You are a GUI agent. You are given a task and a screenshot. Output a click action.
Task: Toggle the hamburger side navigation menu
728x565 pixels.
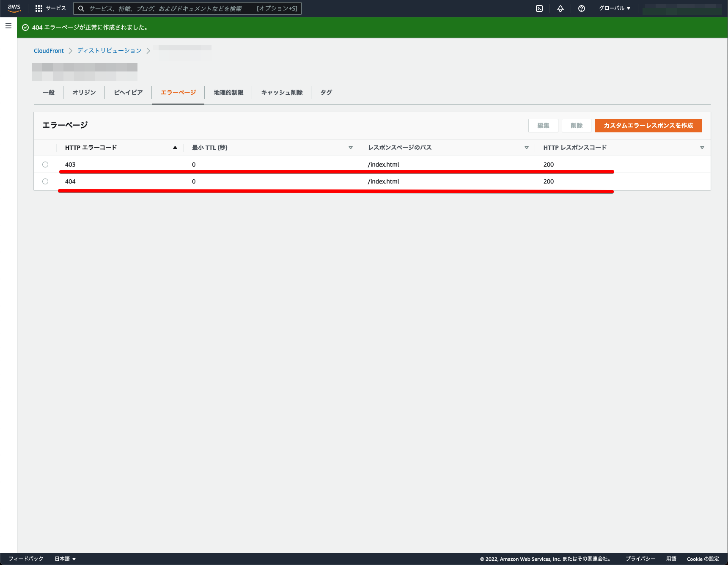(x=8, y=26)
